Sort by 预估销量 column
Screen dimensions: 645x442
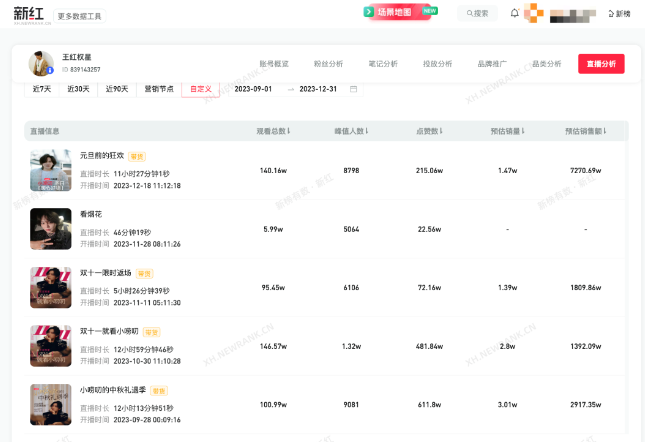click(x=507, y=131)
